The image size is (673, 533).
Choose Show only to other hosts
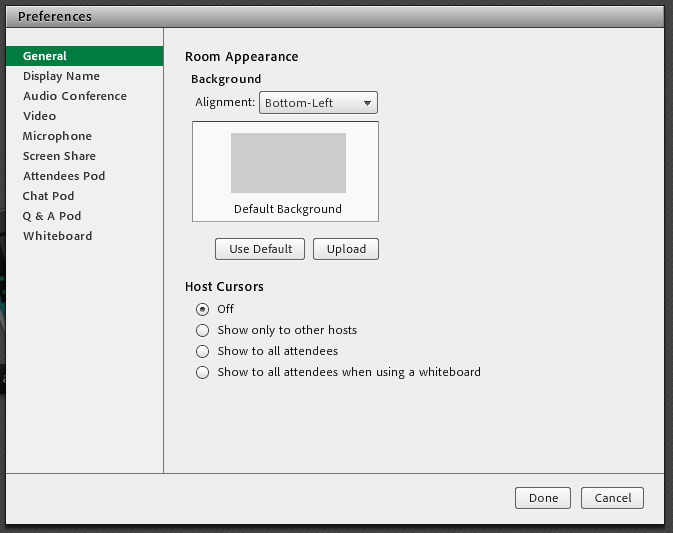(x=203, y=330)
